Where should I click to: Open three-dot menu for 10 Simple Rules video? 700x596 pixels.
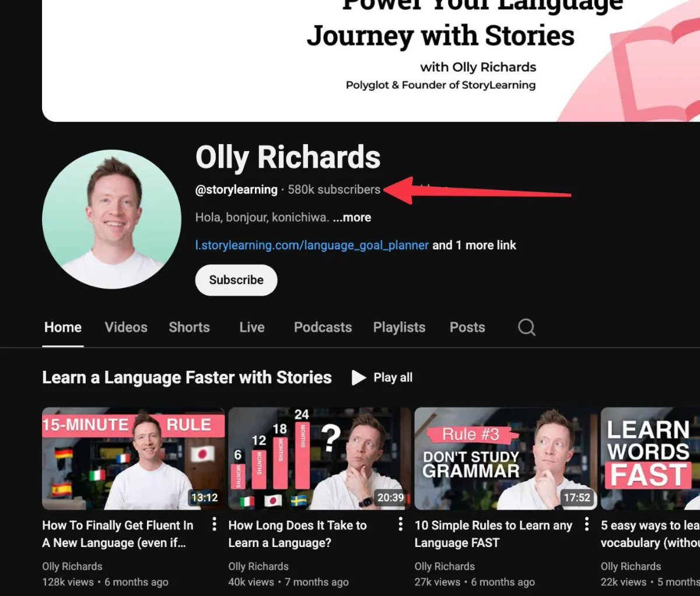(x=586, y=524)
